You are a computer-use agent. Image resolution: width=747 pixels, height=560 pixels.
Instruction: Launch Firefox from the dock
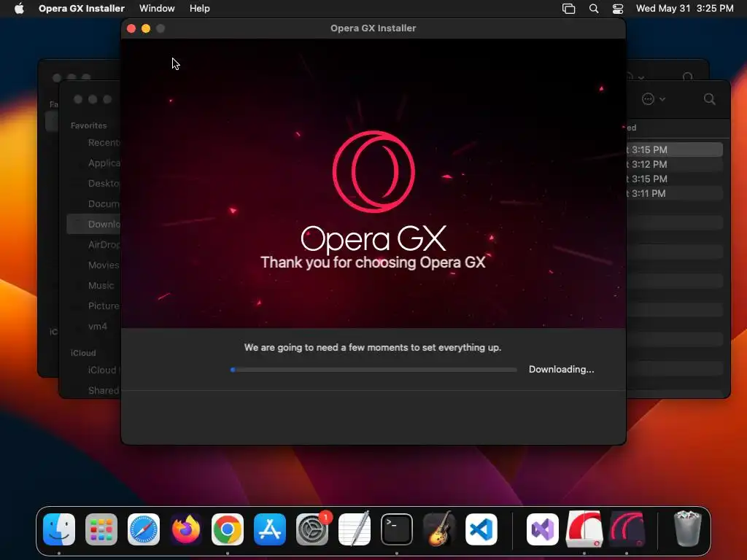click(x=186, y=529)
